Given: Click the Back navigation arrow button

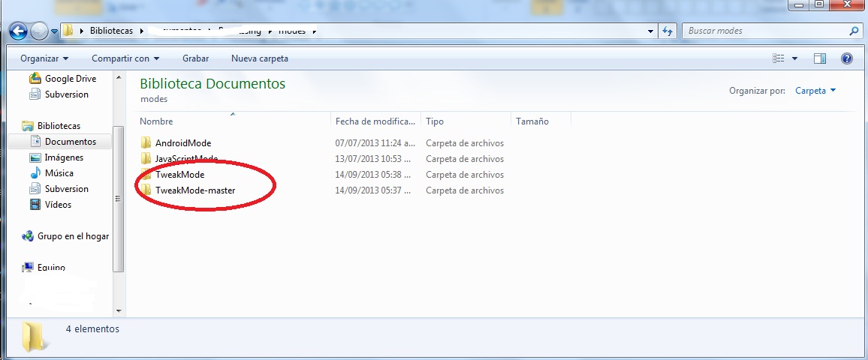Looking at the screenshot, I should point(18,31).
